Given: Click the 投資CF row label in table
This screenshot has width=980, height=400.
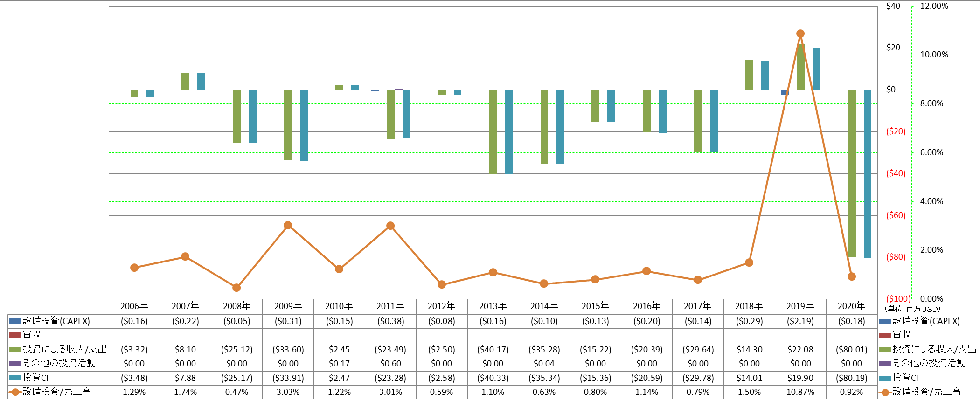Looking at the screenshot, I should click(x=36, y=378).
